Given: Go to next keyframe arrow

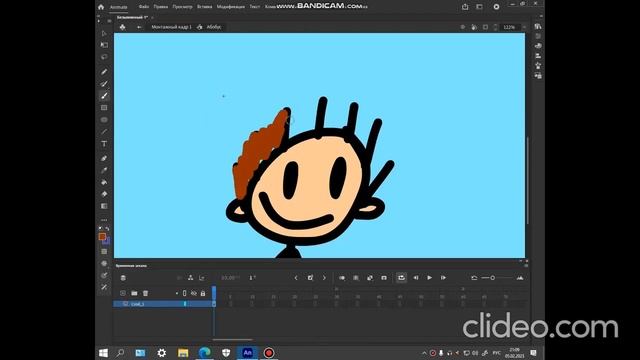Looking at the screenshot, I should [324, 278].
